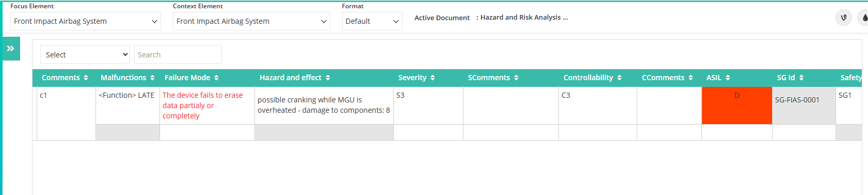Image resolution: width=868 pixels, height=195 pixels.
Task: Click the Search input field
Action: pos(178,54)
